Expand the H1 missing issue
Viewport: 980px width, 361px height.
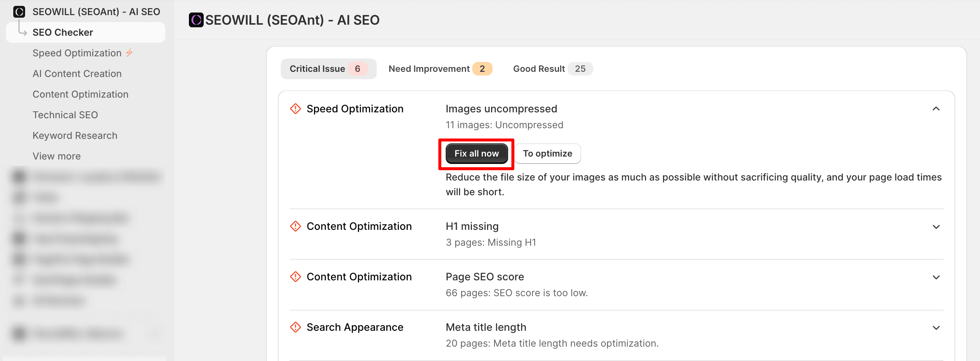coord(936,227)
